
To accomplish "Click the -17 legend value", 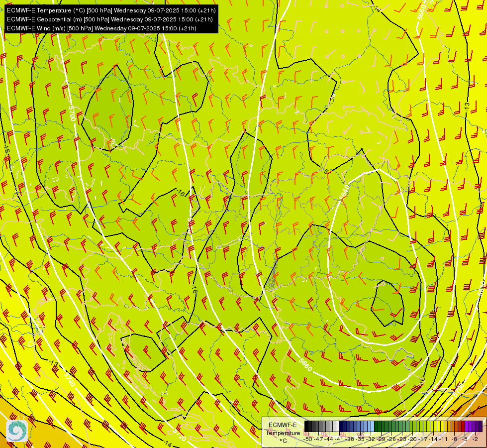I will pyautogui.click(x=423, y=439).
